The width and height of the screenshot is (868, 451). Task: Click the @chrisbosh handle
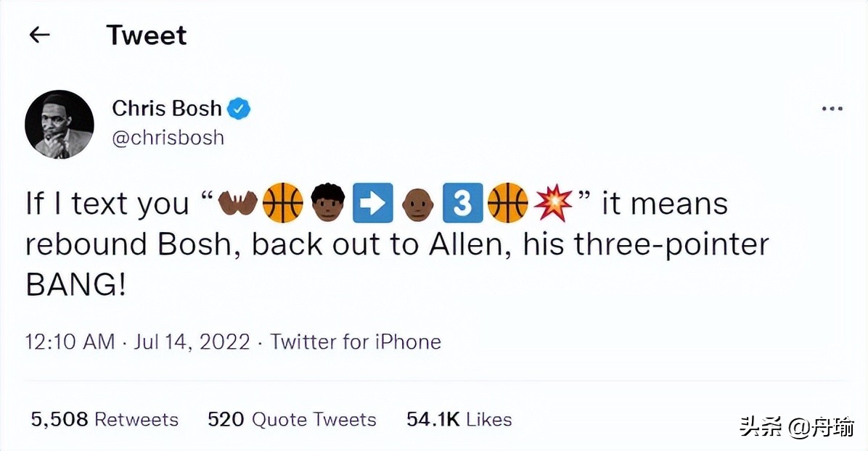pyautogui.click(x=168, y=138)
